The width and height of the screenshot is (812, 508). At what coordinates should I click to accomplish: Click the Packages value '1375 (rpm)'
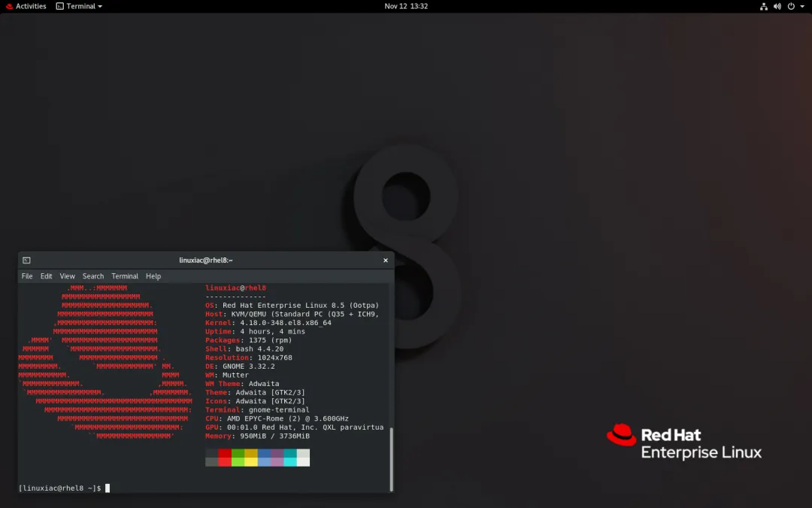click(271, 340)
